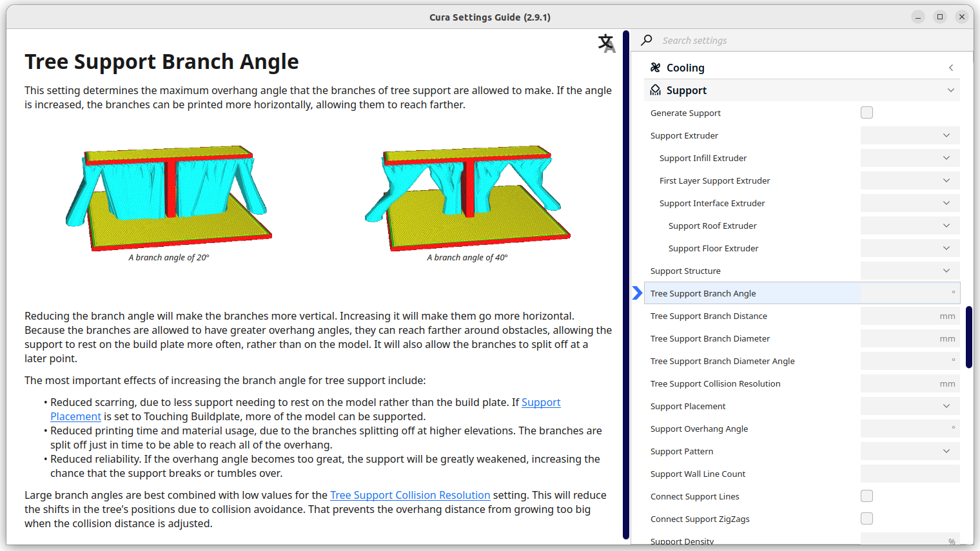
Task: Open the translation language icon
Action: pyautogui.click(x=606, y=43)
